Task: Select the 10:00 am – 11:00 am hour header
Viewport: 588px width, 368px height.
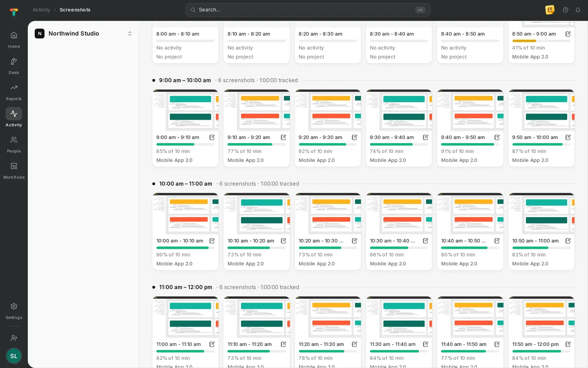Action: click(186, 184)
